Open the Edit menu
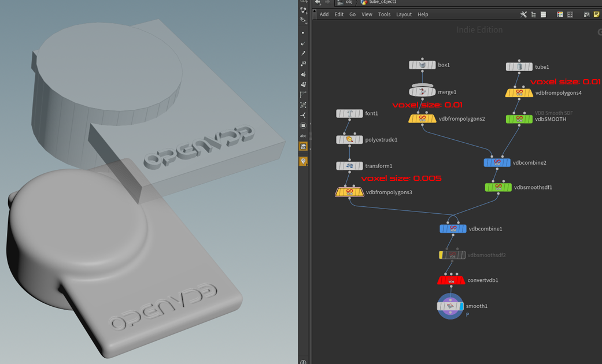Viewport: 602px width, 364px height. pyautogui.click(x=339, y=14)
